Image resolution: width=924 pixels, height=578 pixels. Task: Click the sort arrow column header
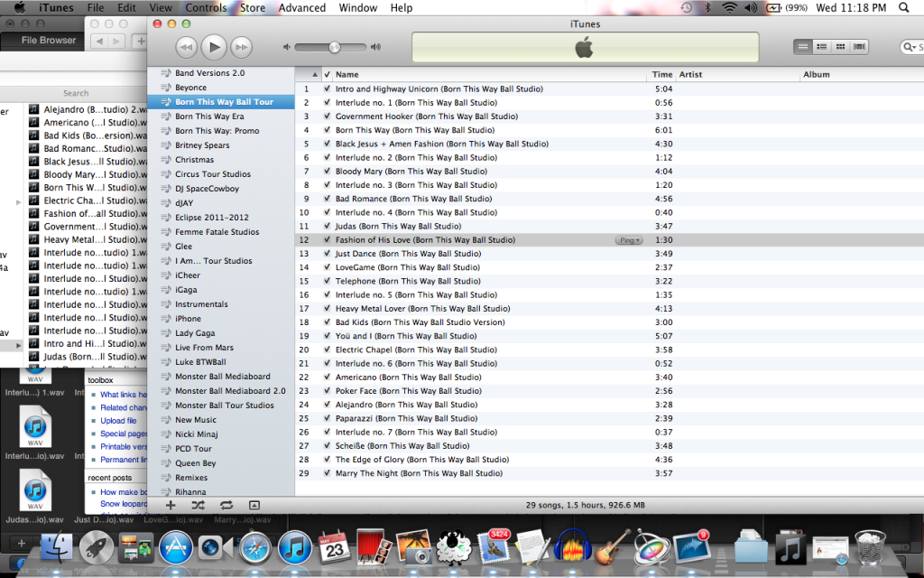314,74
